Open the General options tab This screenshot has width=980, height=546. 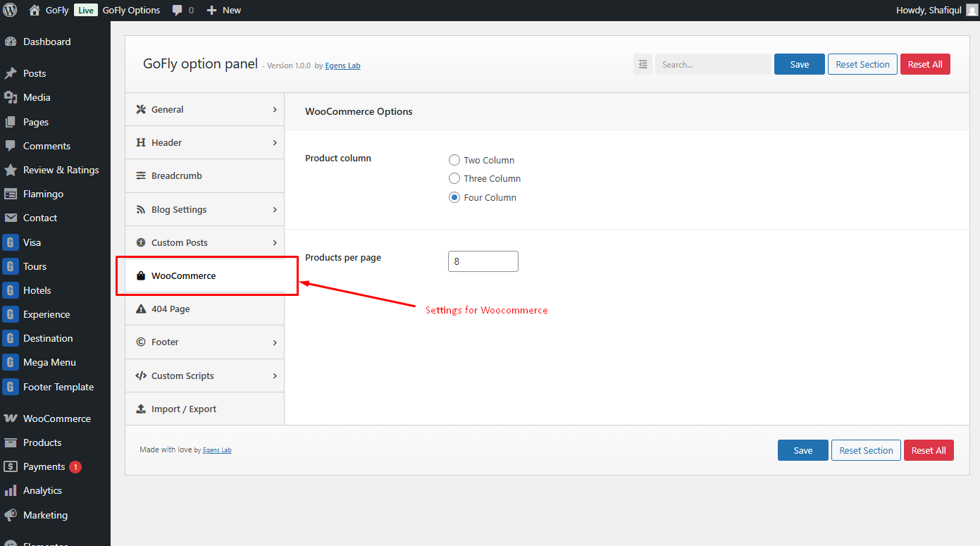click(205, 109)
